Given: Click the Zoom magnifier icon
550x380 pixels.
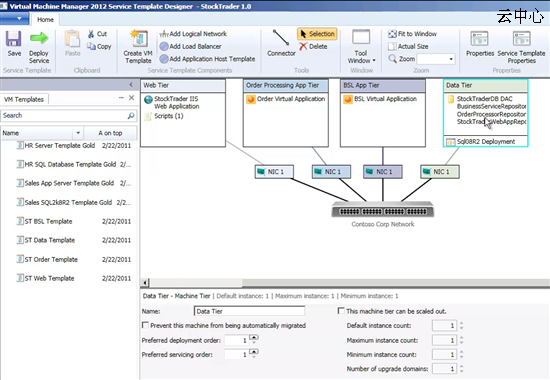Looking at the screenshot, I should 393,59.
